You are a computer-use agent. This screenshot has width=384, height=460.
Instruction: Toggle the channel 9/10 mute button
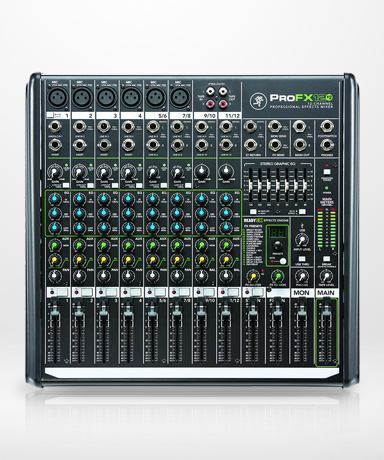tap(209, 293)
